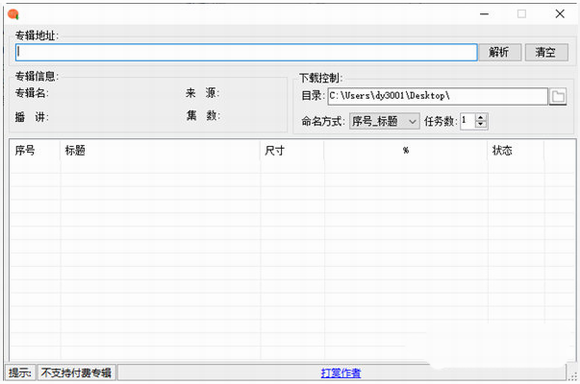Sort by the 序号 column header

[x=35, y=151]
